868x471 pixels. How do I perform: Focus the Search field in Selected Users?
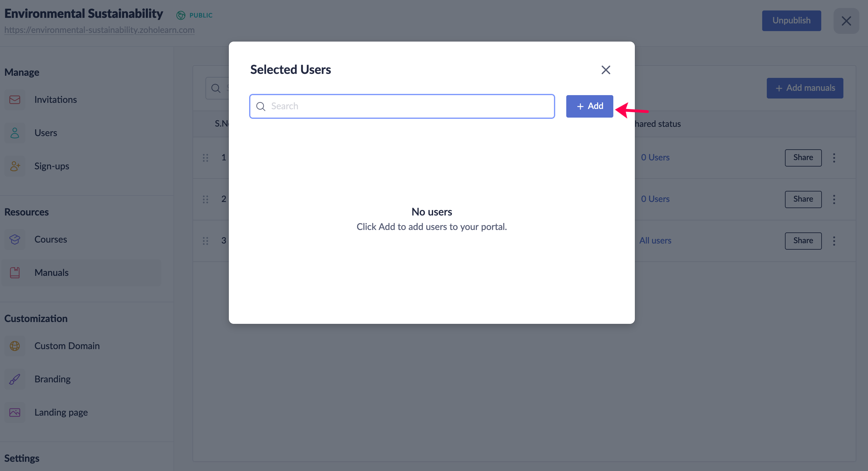402,106
